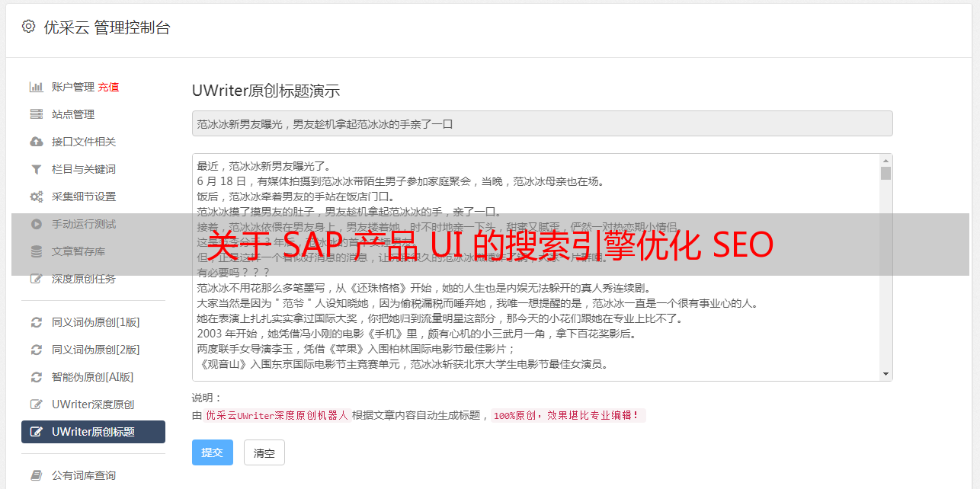The image size is (980, 489).
Task: Click the edit icon for UWriter深度原创
Action: point(36,404)
